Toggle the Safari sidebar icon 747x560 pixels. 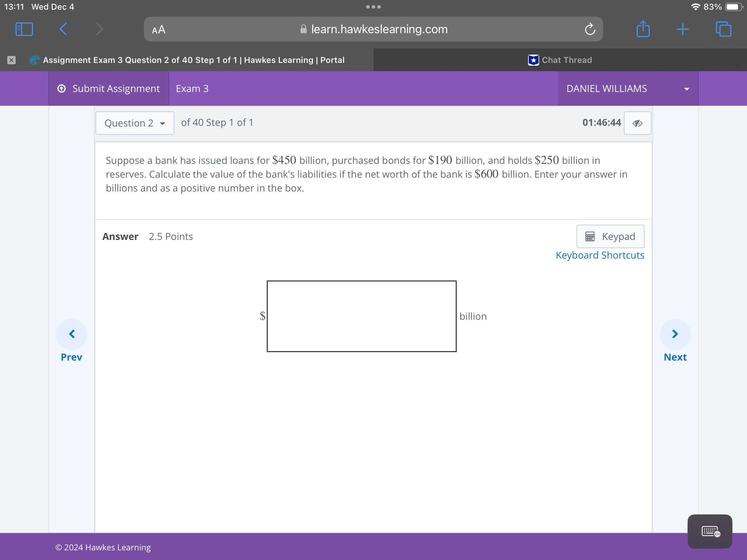point(24,29)
